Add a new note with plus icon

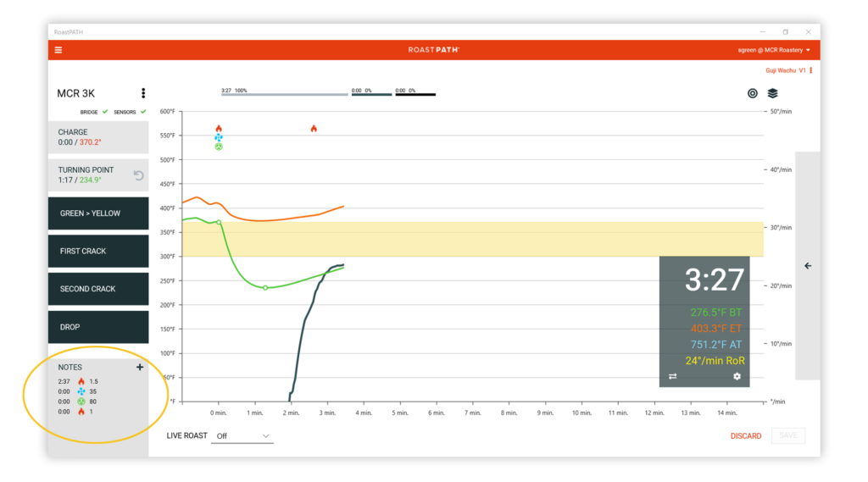click(x=140, y=367)
